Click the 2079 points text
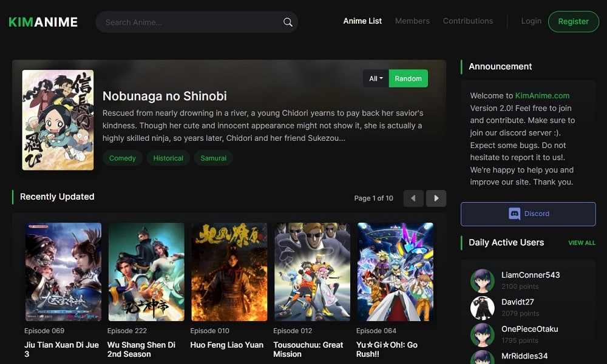Viewport: 607px width, 364px height. coord(520,314)
